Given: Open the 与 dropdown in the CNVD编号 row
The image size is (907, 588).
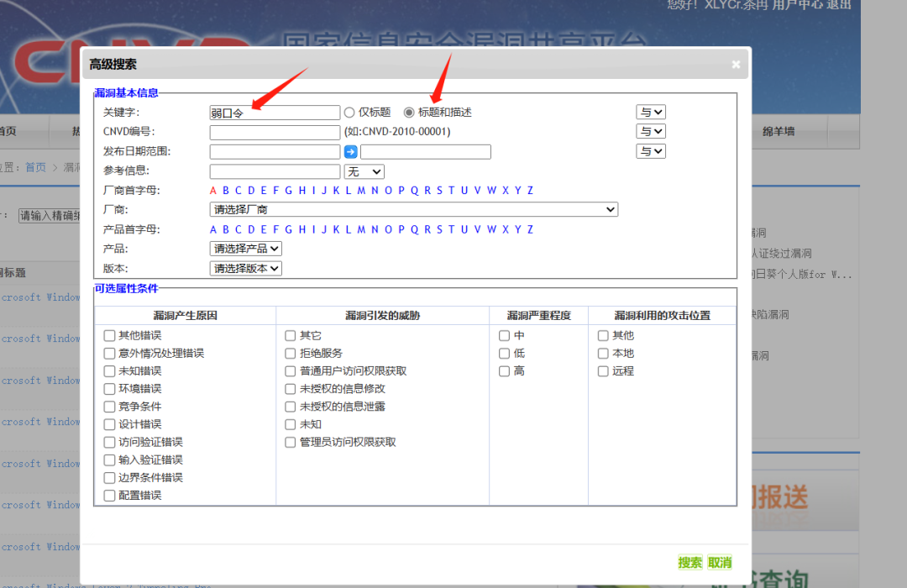Looking at the screenshot, I should [x=651, y=131].
